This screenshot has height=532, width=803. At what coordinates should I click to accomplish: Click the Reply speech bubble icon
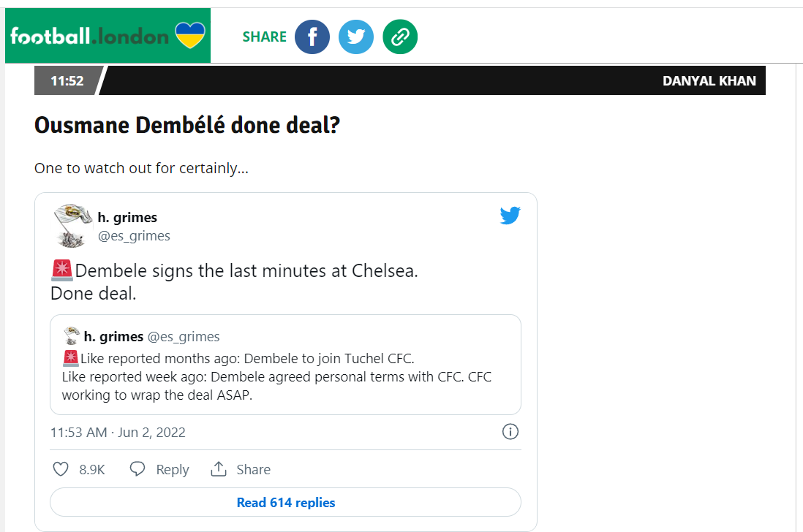coord(137,469)
